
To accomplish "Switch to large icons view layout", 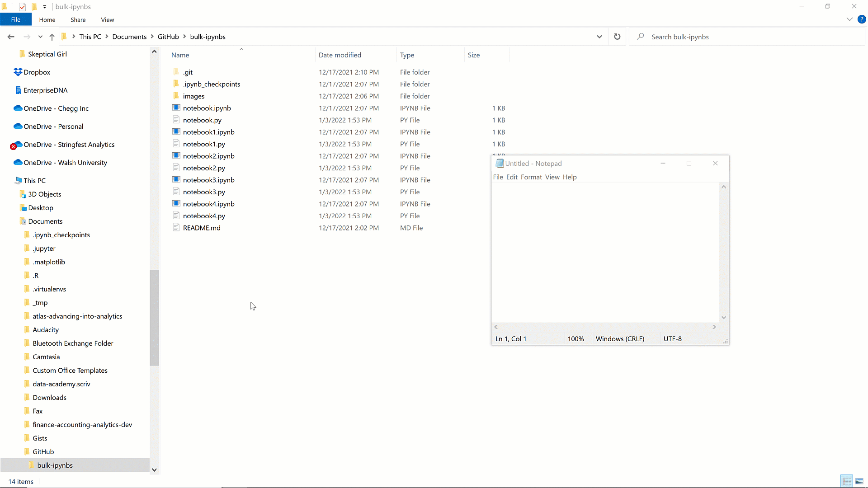I will tap(859, 481).
